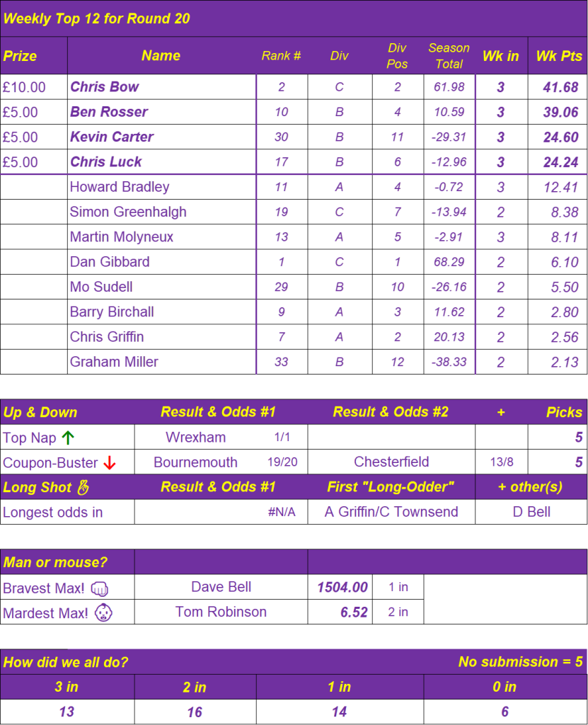This screenshot has width=588, height=725.
Task: Click the red down arrow beside Coupon-Buster
Action: point(110,462)
